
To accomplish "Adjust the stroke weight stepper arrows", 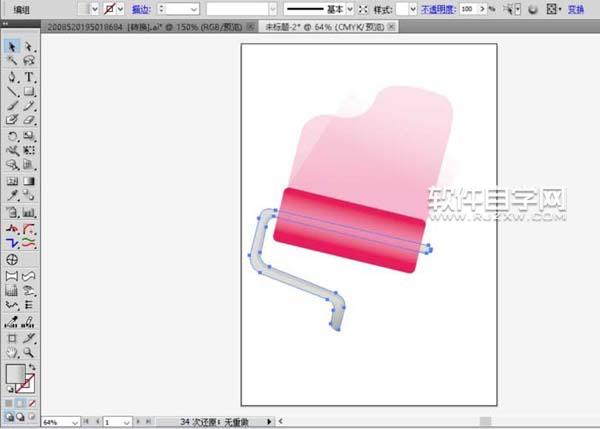I will (x=161, y=9).
